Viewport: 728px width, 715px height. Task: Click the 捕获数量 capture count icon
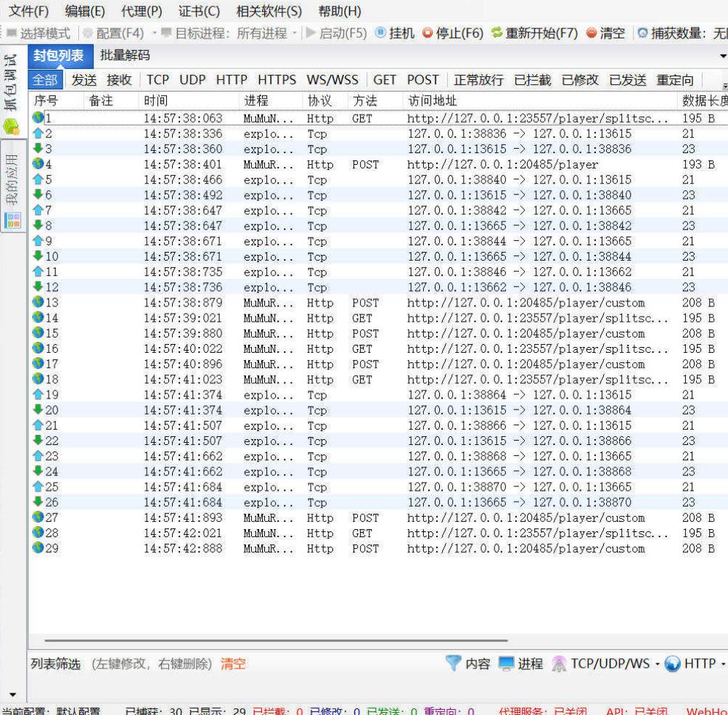pyautogui.click(x=642, y=33)
